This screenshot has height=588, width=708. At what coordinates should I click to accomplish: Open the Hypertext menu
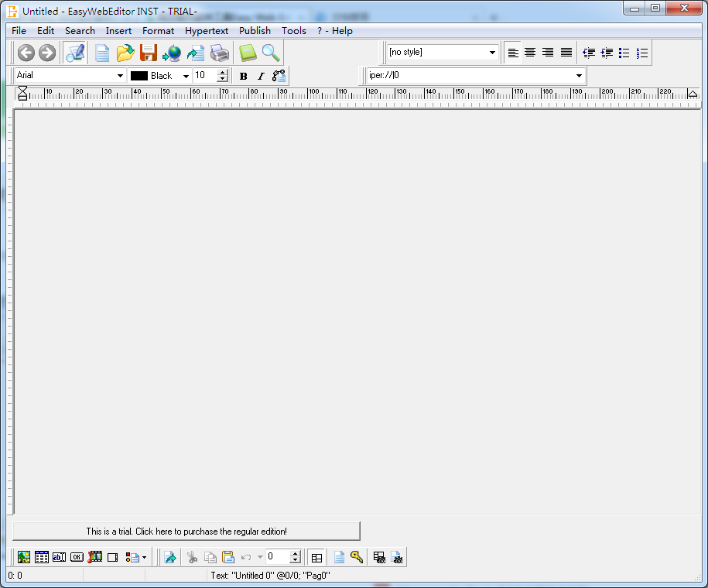[207, 31]
